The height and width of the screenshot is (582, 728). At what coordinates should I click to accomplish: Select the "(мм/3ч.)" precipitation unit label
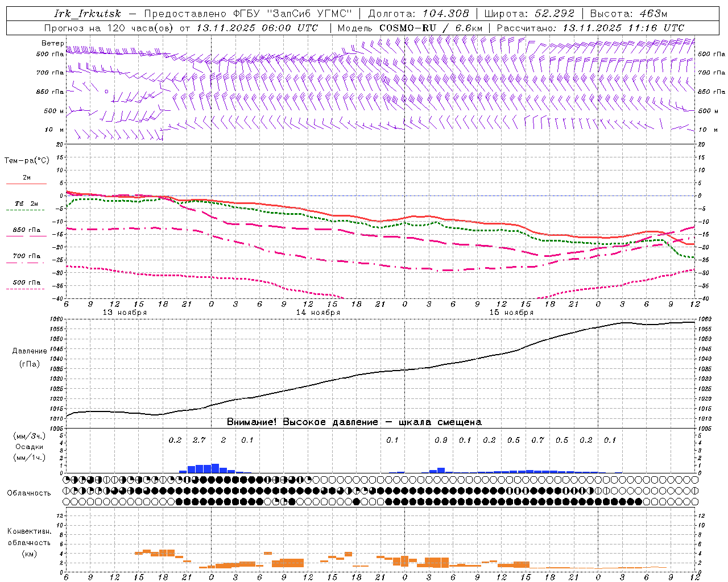[29, 436]
